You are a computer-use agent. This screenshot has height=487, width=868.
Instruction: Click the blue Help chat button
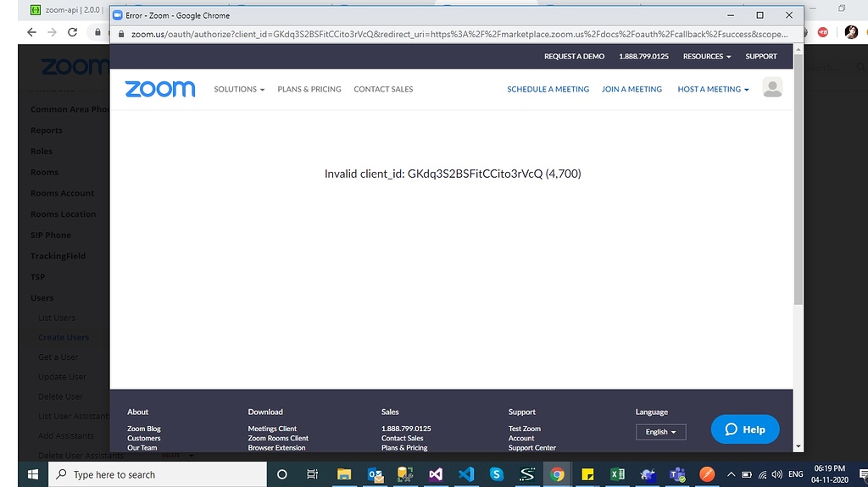click(745, 429)
